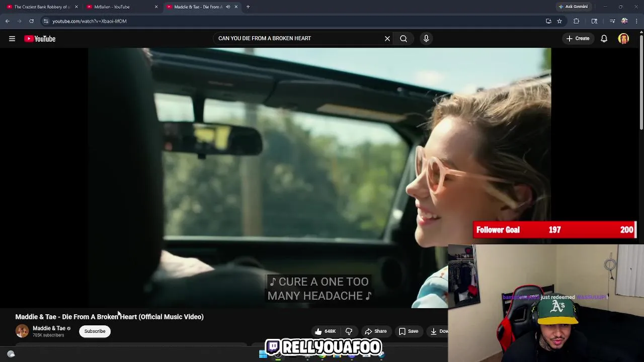The image size is (644, 362).
Task: Go to YouTube home via the logo
Action: pyautogui.click(x=40, y=39)
